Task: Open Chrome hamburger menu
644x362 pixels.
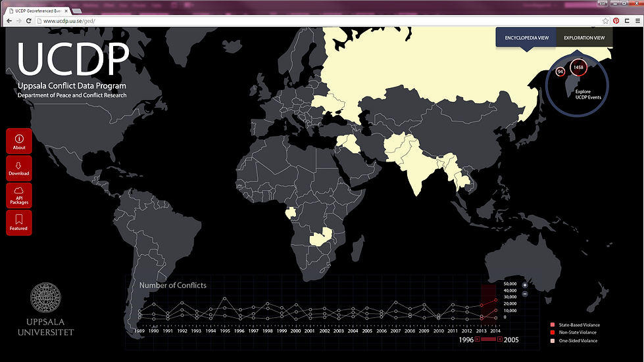Action: (x=638, y=21)
